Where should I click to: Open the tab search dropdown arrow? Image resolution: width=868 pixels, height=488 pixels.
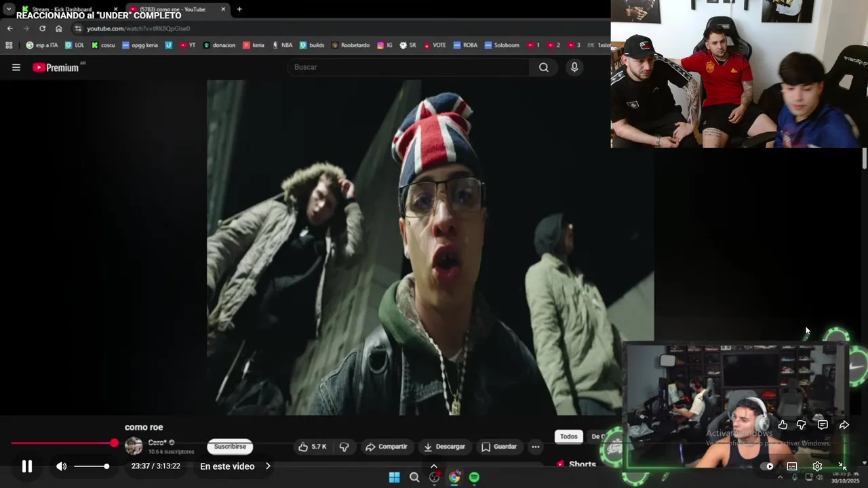tap(9, 9)
